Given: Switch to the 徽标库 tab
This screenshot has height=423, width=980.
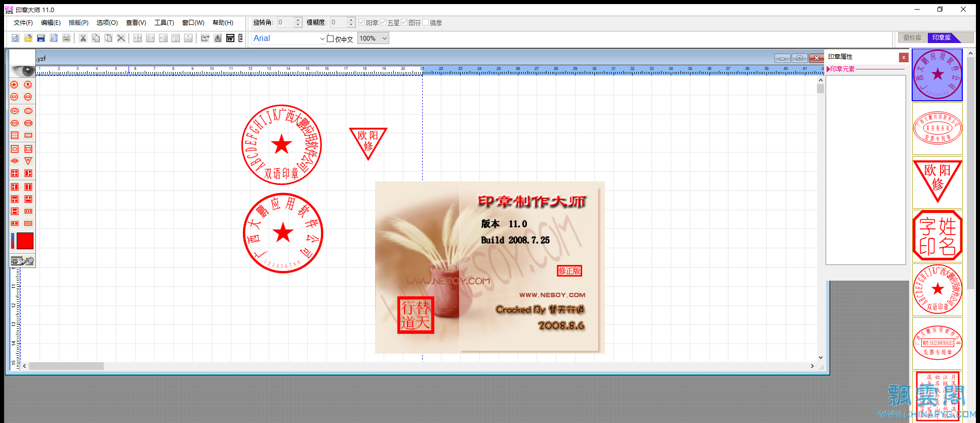Looking at the screenshot, I should pos(913,37).
